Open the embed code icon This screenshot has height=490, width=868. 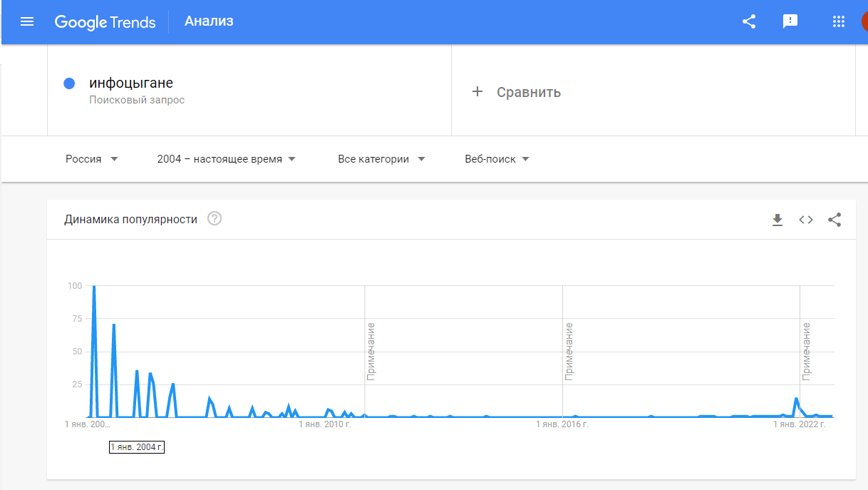point(806,220)
